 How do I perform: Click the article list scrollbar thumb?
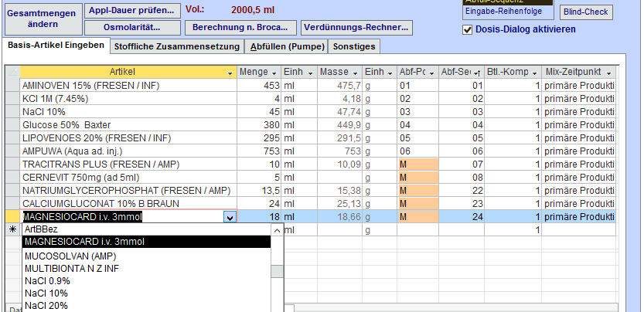(278, 271)
